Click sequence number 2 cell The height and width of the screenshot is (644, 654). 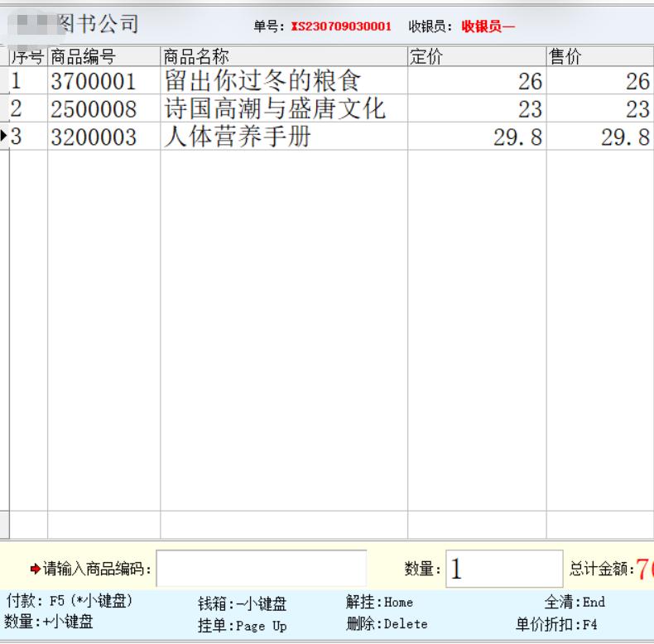(x=28, y=109)
